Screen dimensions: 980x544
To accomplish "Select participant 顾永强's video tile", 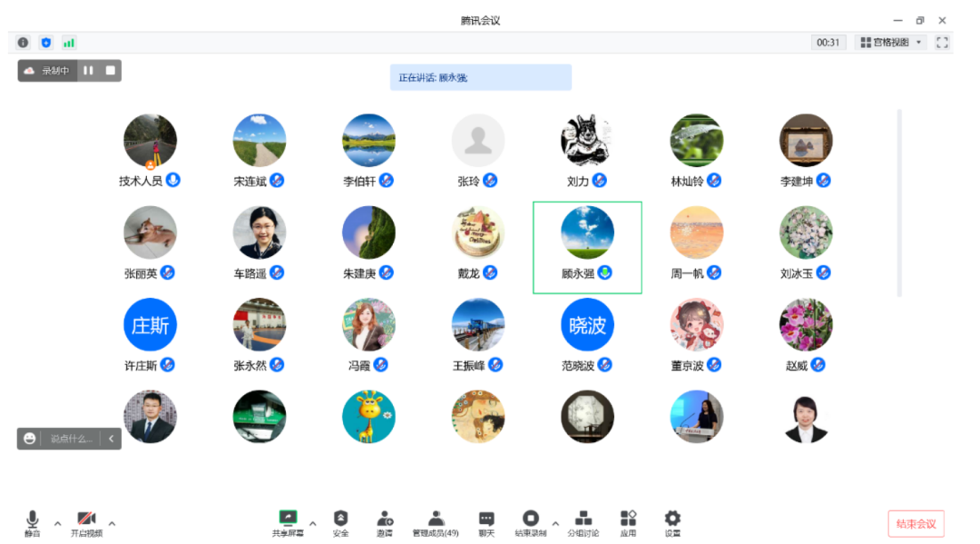I will pos(587,247).
